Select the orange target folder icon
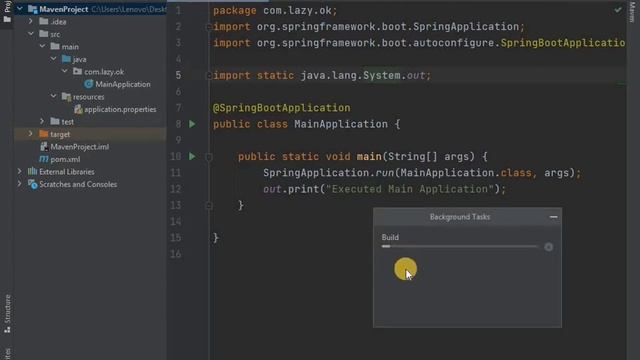The height and width of the screenshot is (360, 640). click(44, 134)
